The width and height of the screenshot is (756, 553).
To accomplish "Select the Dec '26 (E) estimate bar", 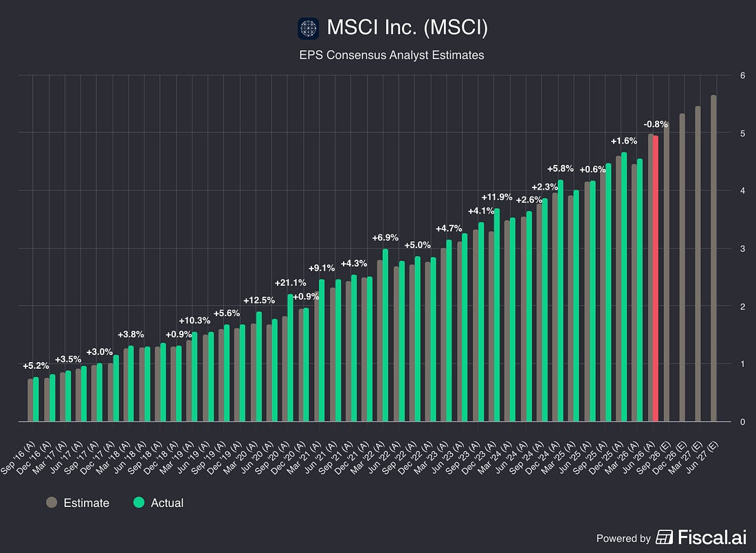I will (x=682, y=268).
